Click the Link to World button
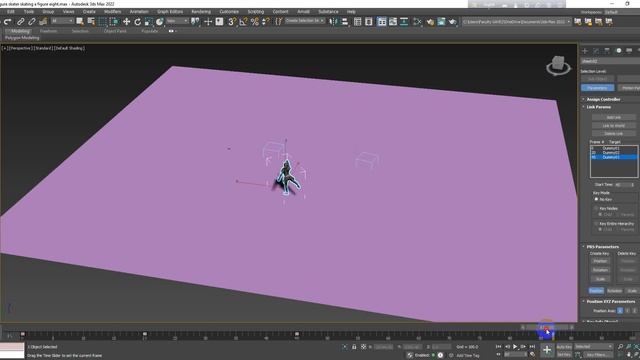The image size is (640, 360). pyautogui.click(x=613, y=126)
